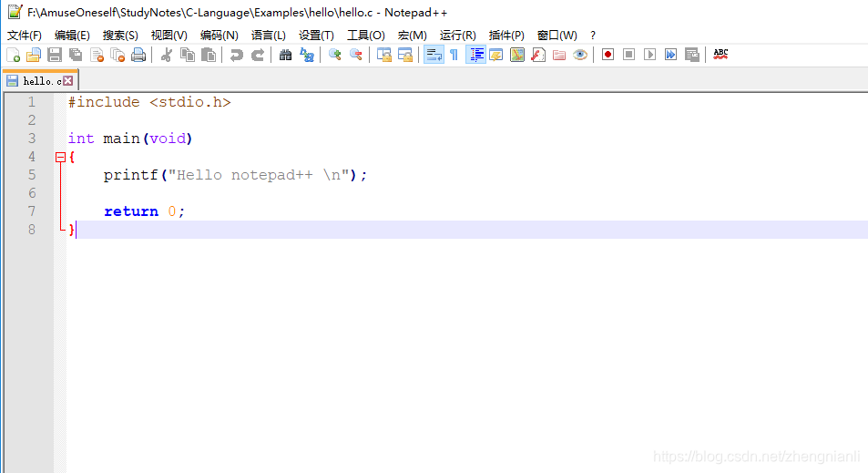Toggle the Show indent guide button
The width and height of the screenshot is (868, 473).
pos(475,55)
